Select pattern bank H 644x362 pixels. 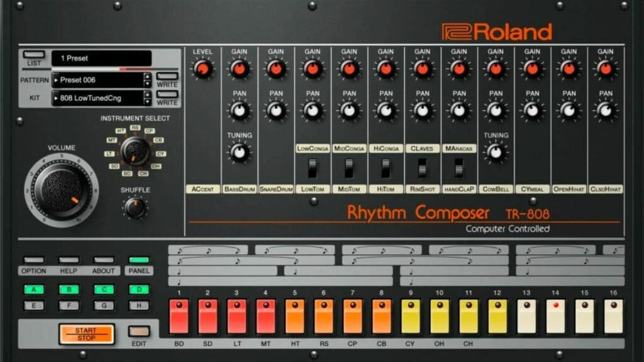(x=139, y=306)
